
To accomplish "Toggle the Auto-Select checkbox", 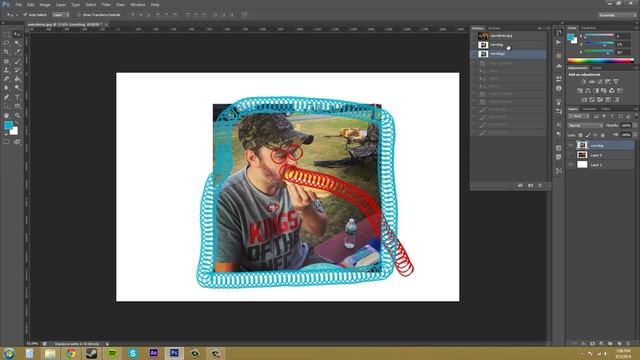I will pyautogui.click(x=25, y=15).
